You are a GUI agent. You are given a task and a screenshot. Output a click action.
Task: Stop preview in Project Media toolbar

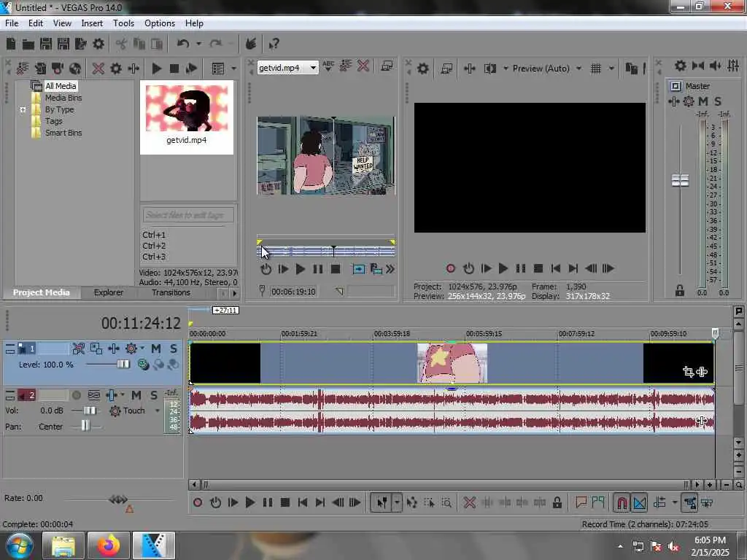(x=174, y=69)
